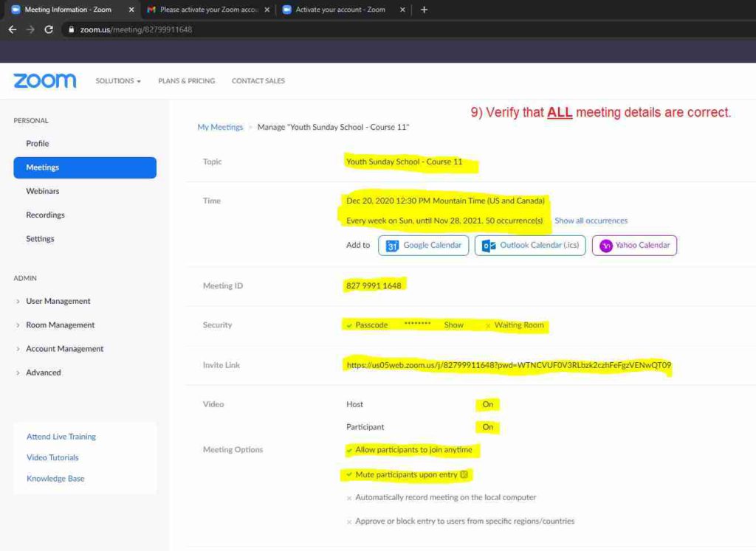The height and width of the screenshot is (551, 756).
Task: Open Recordings in the sidebar
Action: pyautogui.click(x=45, y=215)
